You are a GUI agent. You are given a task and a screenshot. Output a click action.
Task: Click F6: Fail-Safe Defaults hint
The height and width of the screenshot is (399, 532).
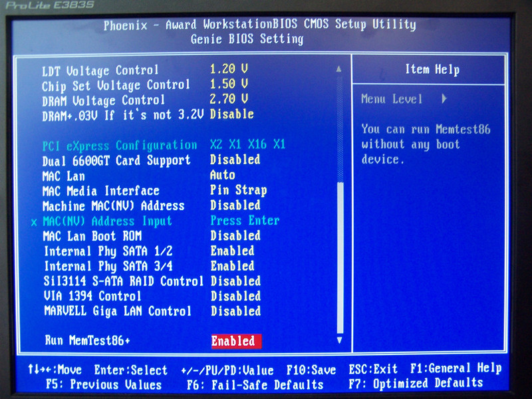(x=255, y=385)
